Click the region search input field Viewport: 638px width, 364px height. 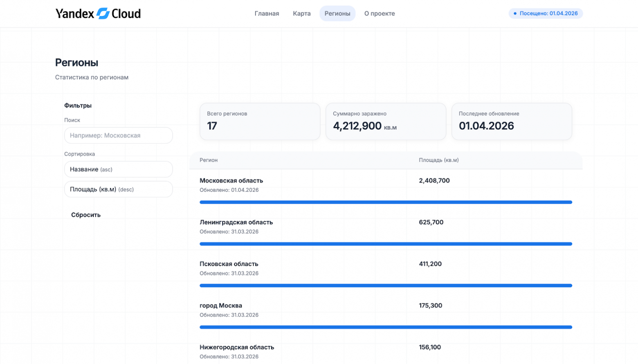coord(118,135)
